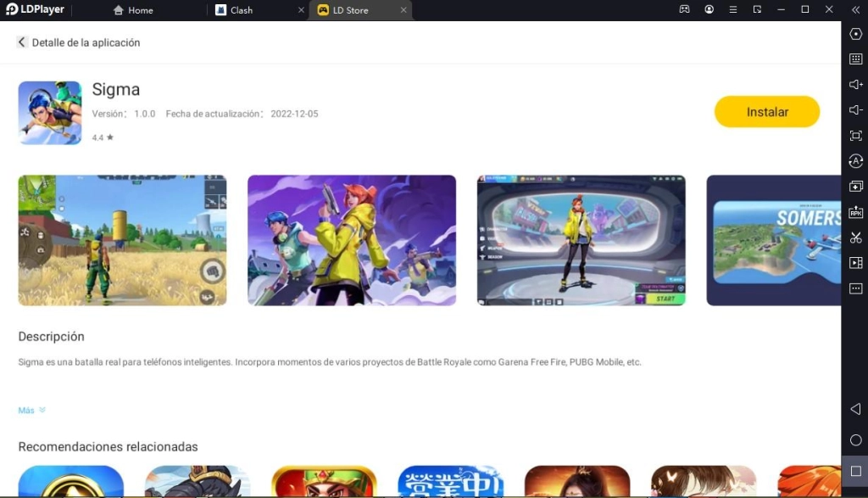Open the user account icon
Screen dimensions: 868x498
tap(709, 9)
